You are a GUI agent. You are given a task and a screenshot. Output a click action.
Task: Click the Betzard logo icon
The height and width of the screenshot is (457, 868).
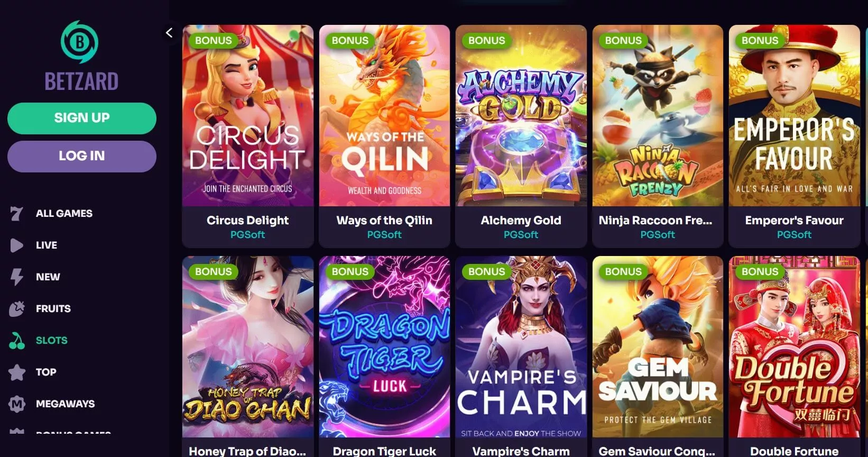coord(80,42)
